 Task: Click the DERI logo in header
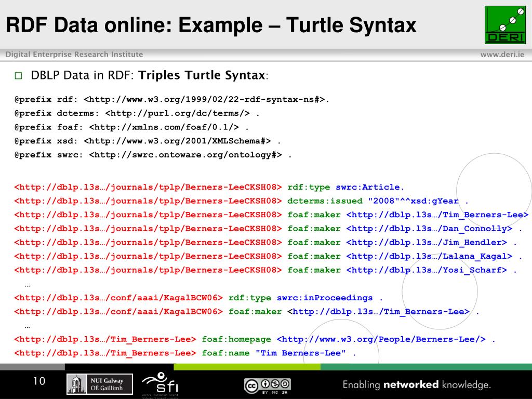click(x=505, y=25)
